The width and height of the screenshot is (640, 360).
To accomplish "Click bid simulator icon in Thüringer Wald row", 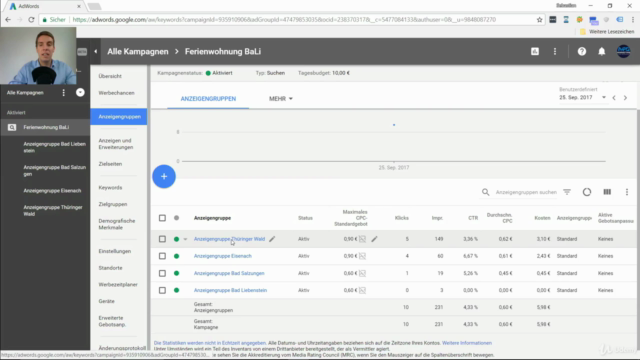I will point(362,239).
